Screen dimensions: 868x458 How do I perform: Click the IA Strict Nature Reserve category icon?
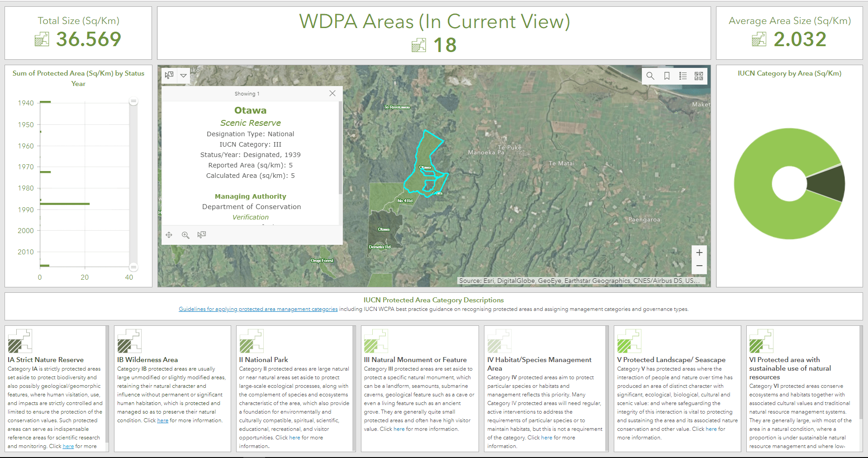click(x=20, y=341)
